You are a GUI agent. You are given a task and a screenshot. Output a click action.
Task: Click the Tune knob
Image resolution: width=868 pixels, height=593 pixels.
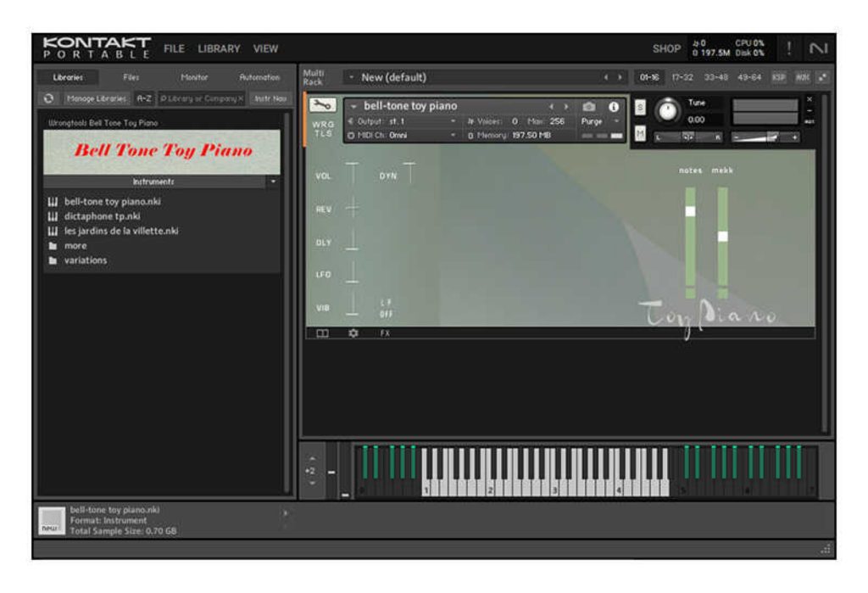[668, 110]
